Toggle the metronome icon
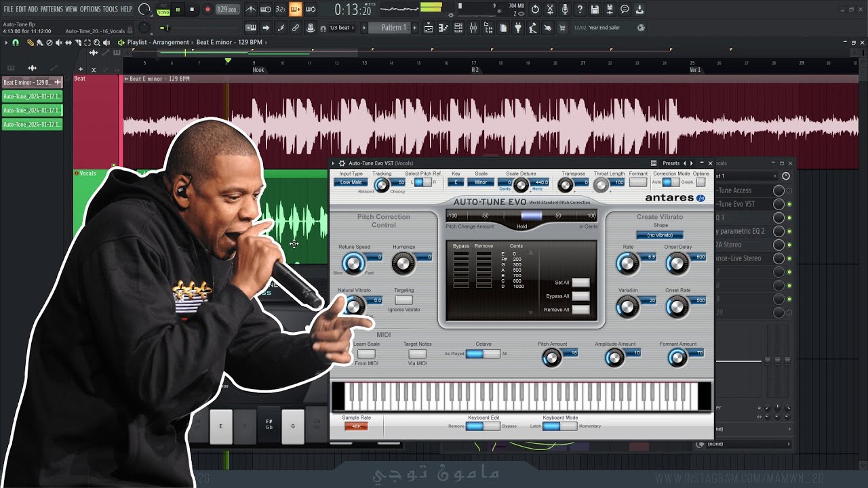 coord(251,9)
